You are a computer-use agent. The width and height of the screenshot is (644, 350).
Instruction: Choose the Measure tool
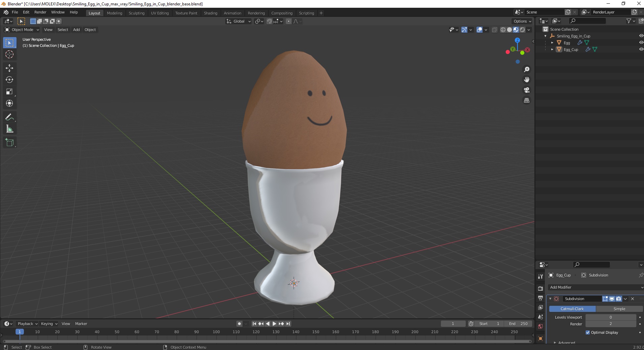point(9,129)
